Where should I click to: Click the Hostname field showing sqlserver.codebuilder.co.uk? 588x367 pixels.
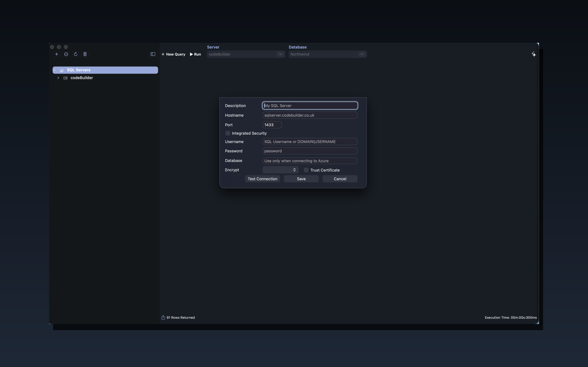click(310, 115)
